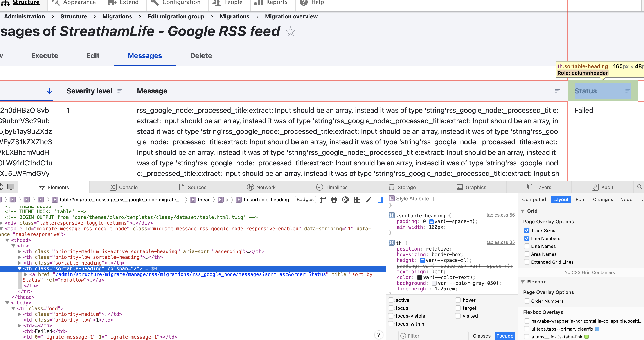Click the print styles printer icon
The width and height of the screenshot is (644, 340).
click(x=334, y=199)
